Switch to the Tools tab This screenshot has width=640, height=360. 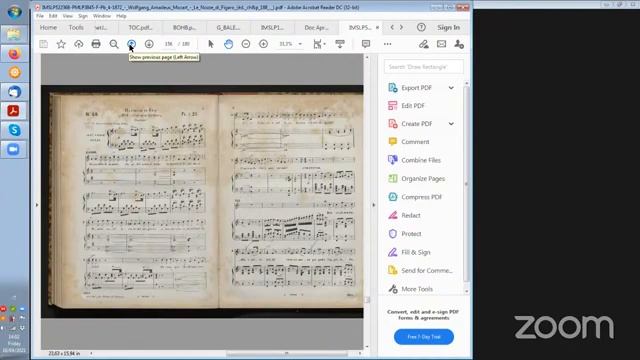tap(76, 27)
